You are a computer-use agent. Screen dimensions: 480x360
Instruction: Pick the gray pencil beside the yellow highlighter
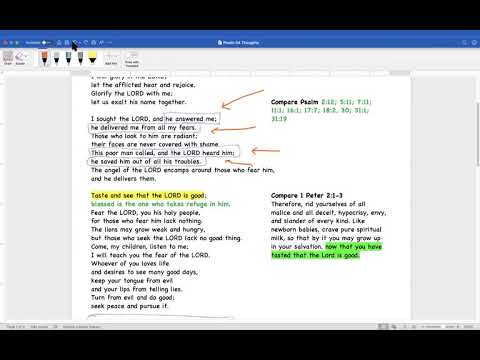(x=80, y=58)
